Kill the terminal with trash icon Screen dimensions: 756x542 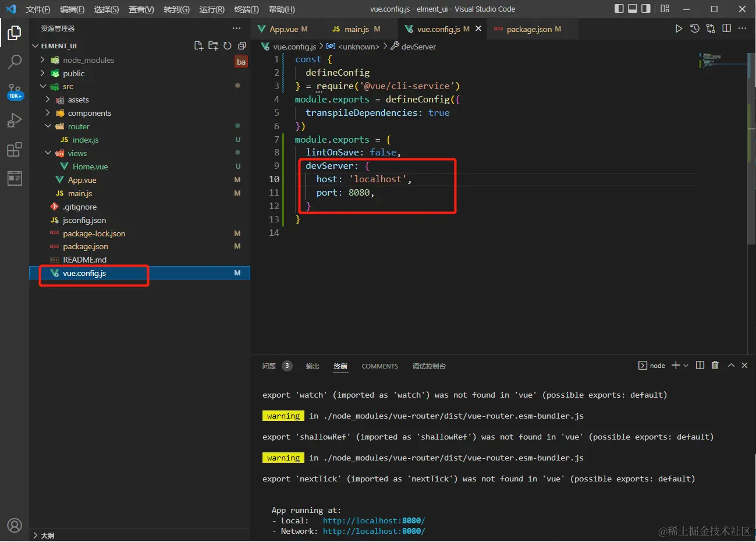click(715, 366)
